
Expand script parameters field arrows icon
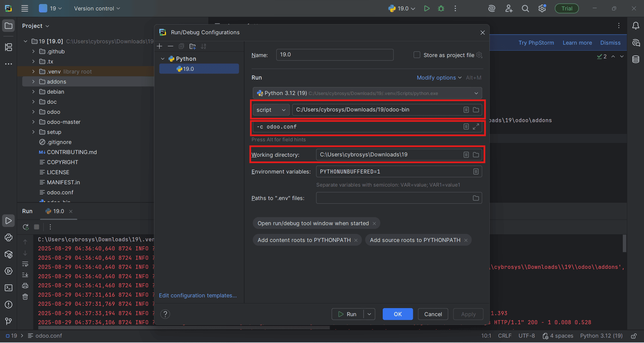click(x=476, y=127)
